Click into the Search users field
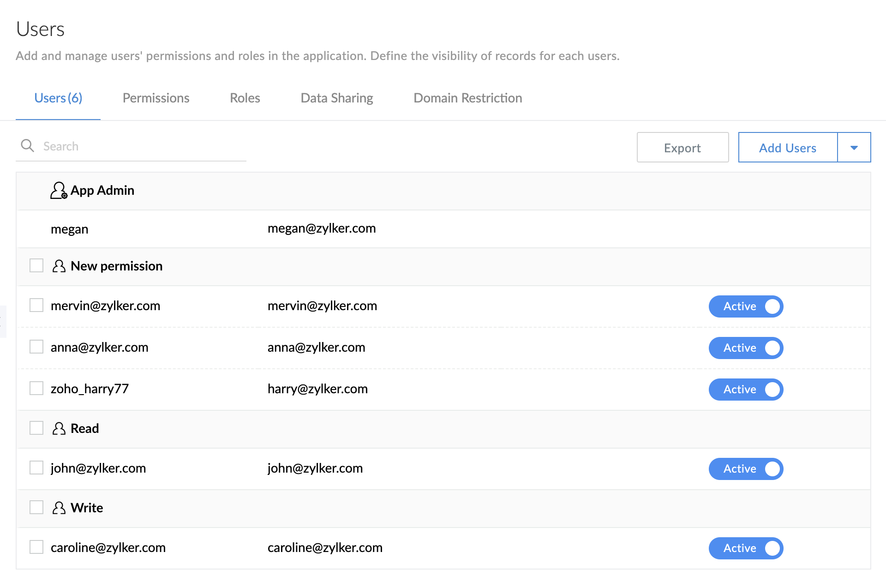Image resolution: width=886 pixels, height=588 pixels. (138, 146)
